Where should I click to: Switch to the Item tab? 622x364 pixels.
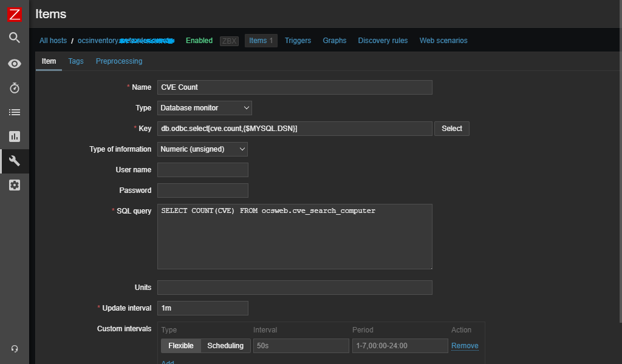49,61
